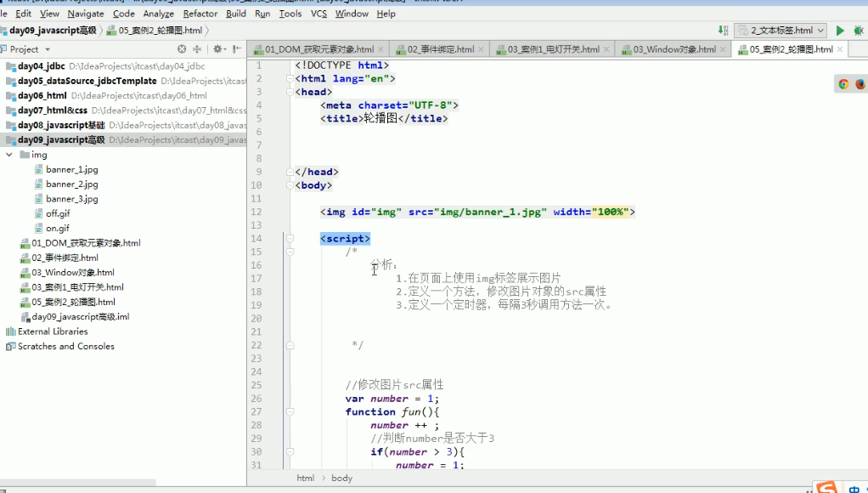This screenshot has height=493, width=868.
Task: Select banner_2.jpg in img folder
Action: point(71,184)
